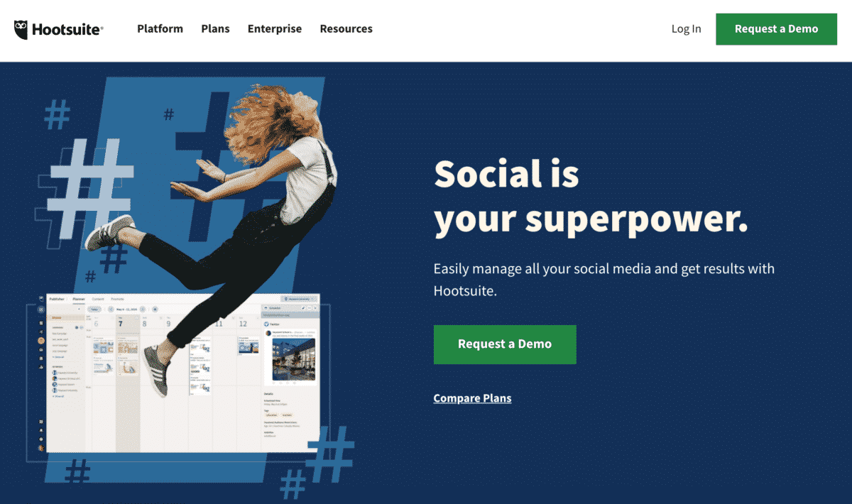Click the profile avatar at the sidebar bottom
The height and width of the screenshot is (504, 852).
click(41, 448)
